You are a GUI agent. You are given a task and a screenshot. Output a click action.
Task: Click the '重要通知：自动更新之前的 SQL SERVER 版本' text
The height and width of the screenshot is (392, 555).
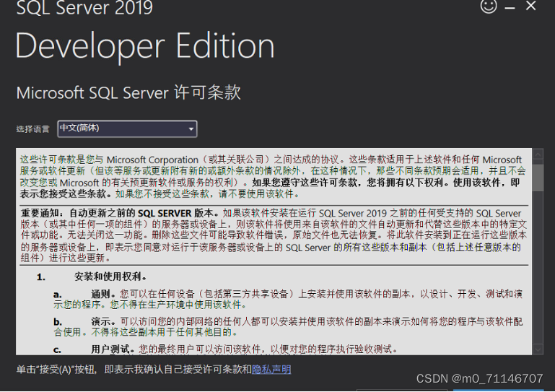[117, 213]
